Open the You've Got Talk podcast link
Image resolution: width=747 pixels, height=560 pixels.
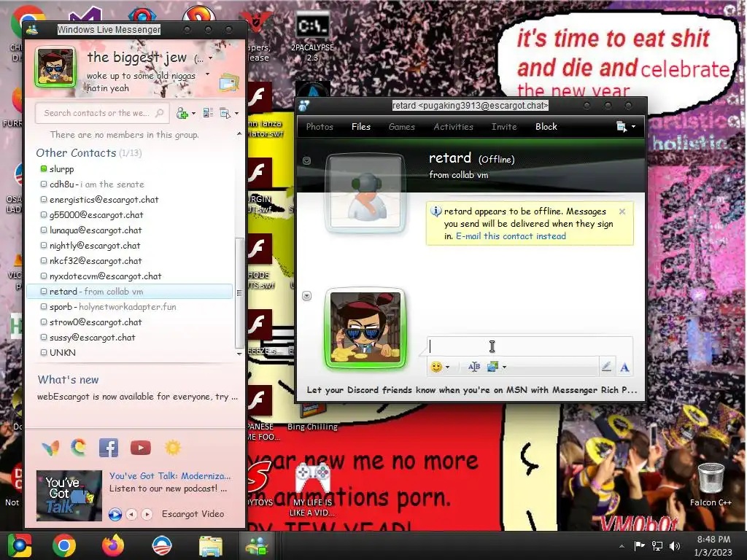coord(169,476)
